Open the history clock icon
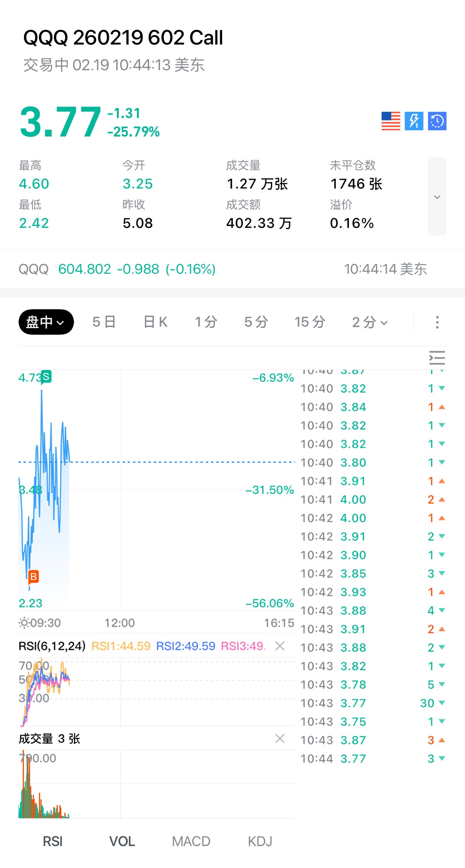 pyautogui.click(x=437, y=121)
